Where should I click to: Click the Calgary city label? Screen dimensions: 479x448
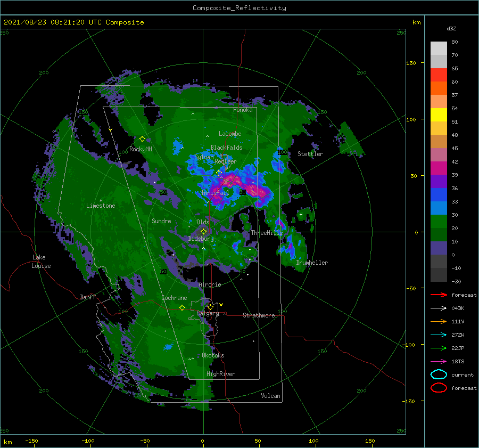(x=208, y=313)
